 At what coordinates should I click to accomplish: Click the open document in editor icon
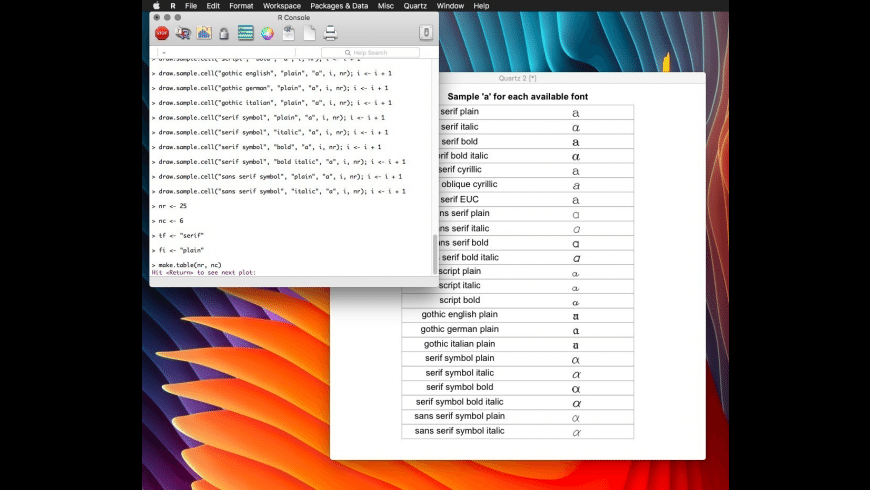(x=288, y=33)
